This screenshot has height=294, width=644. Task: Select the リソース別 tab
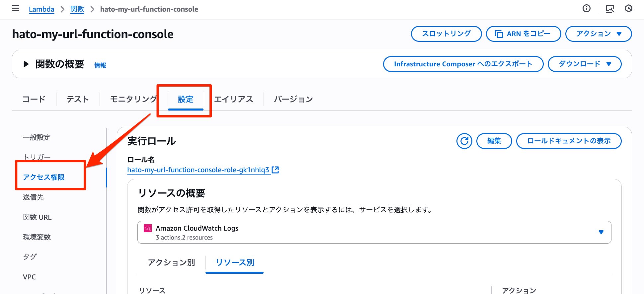pyautogui.click(x=235, y=262)
